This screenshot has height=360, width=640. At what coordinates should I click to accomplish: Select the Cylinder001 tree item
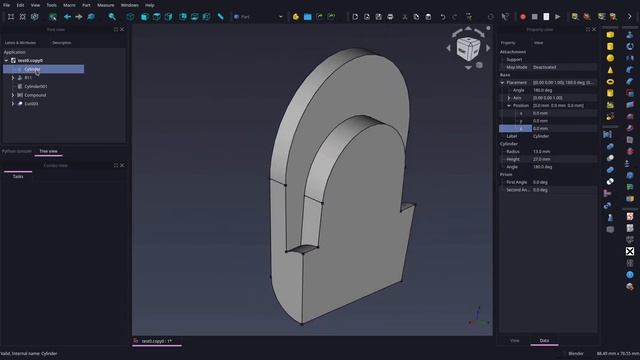click(x=36, y=87)
